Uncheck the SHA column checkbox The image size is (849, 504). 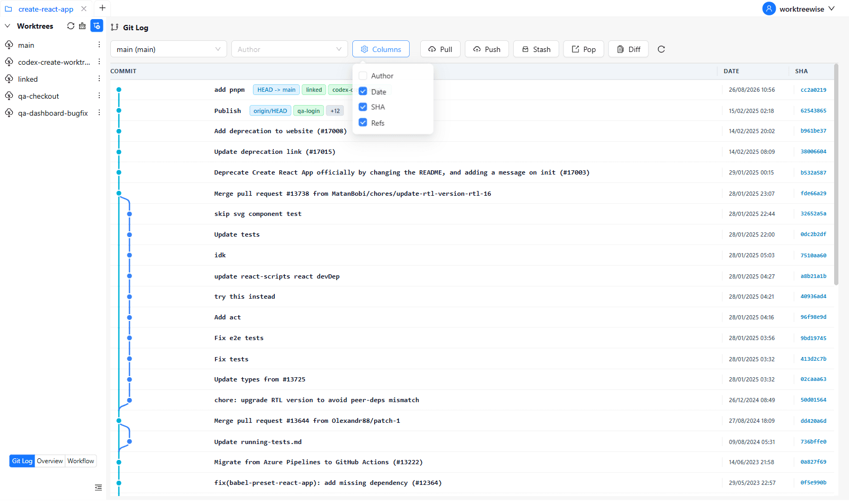(363, 107)
